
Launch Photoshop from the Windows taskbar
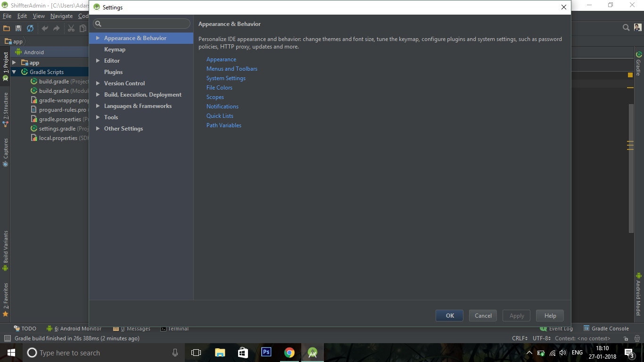click(266, 352)
